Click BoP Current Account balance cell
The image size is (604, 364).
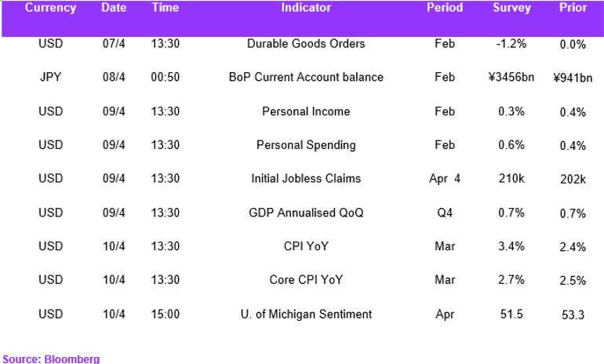[306, 77]
